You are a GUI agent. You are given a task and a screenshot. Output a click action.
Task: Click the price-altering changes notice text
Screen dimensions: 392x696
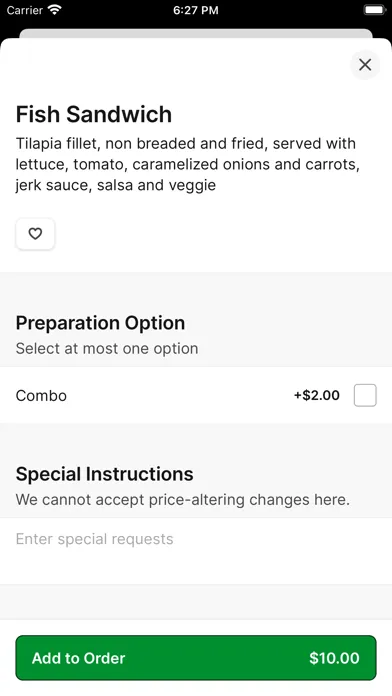(182, 500)
